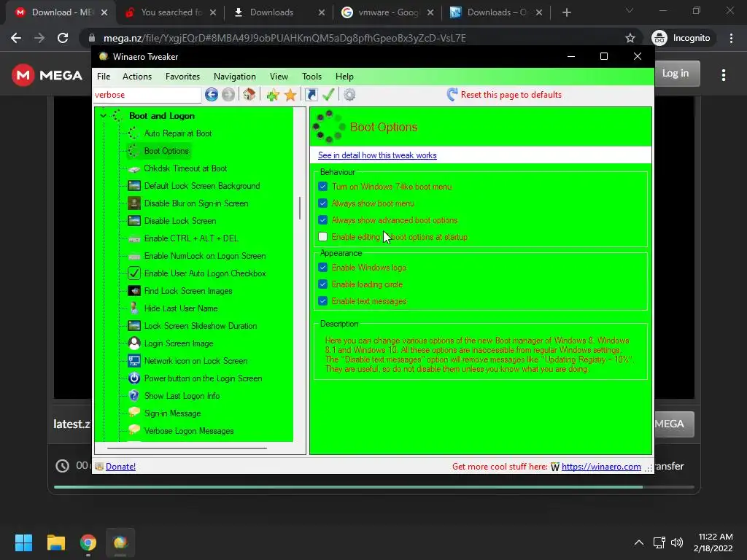Click the tree panel vertical scrollbar
The image size is (747, 560).
(x=300, y=208)
